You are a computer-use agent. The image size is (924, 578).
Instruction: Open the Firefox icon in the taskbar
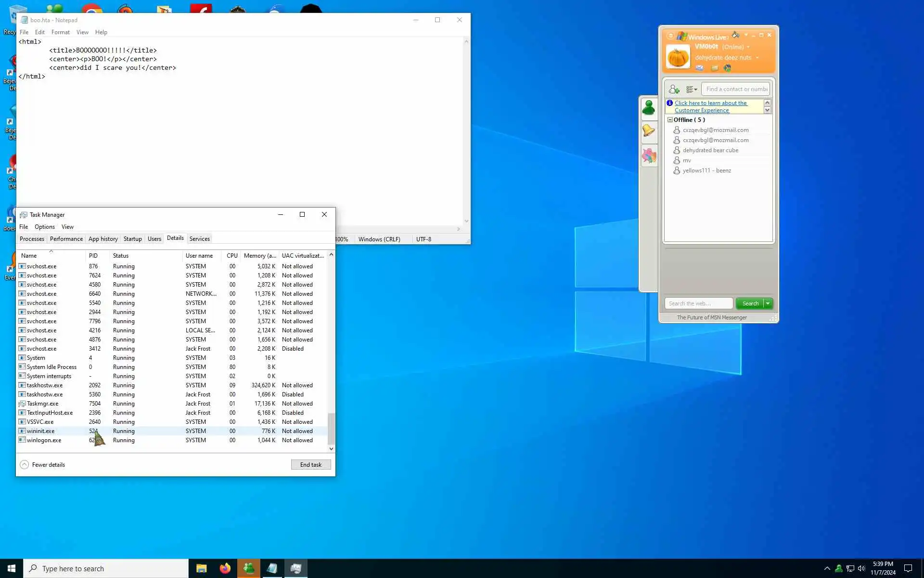coord(225,568)
